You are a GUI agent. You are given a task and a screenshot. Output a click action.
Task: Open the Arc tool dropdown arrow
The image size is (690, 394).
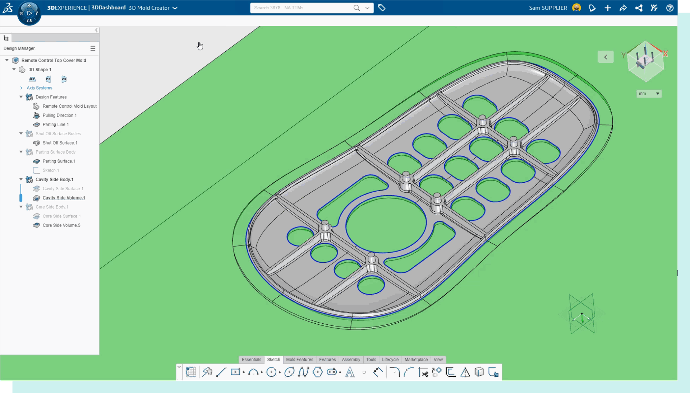click(x=261, y=373)
